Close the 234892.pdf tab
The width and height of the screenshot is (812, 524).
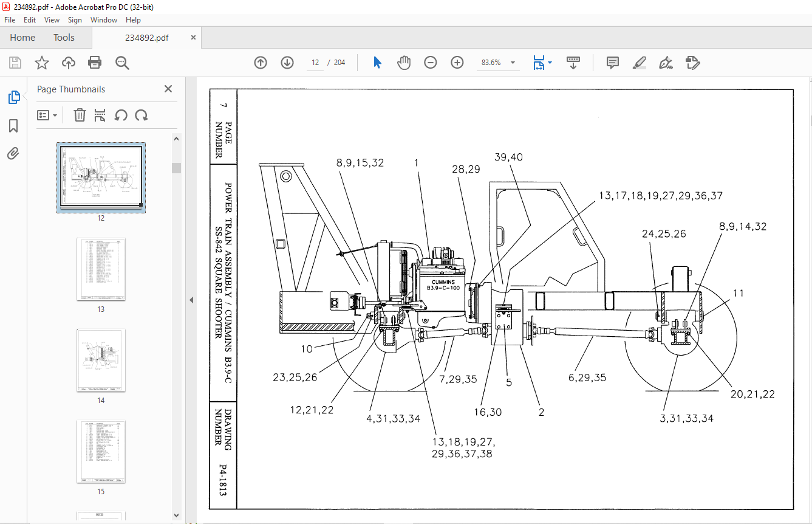194,38
